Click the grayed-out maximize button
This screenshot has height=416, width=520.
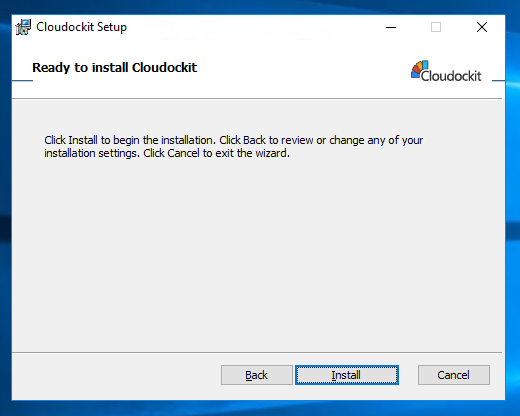click(436, 27)
